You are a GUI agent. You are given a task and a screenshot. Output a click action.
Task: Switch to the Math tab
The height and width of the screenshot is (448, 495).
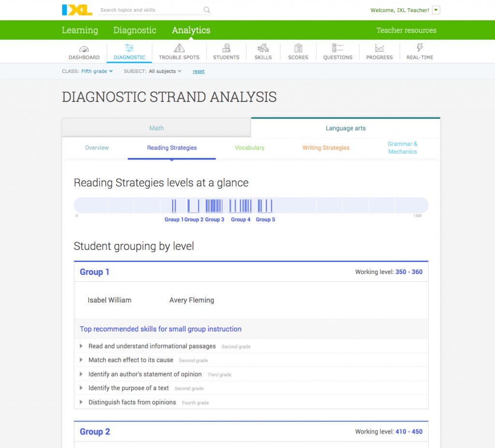tap(156, 128)
